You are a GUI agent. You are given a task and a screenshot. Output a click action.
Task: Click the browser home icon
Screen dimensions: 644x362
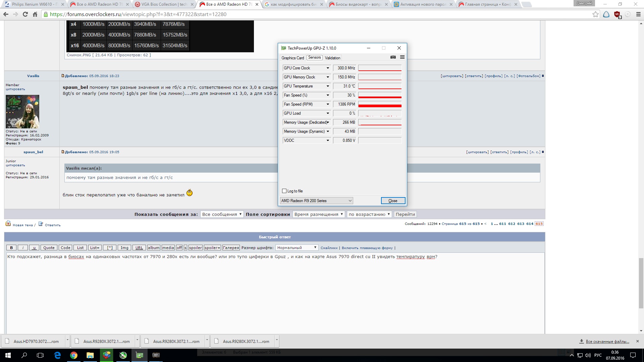pyautogui.click(x=35, y=14)
